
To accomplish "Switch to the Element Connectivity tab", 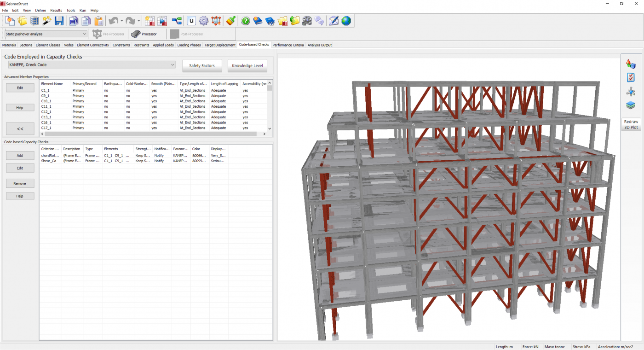I will 93,45.
